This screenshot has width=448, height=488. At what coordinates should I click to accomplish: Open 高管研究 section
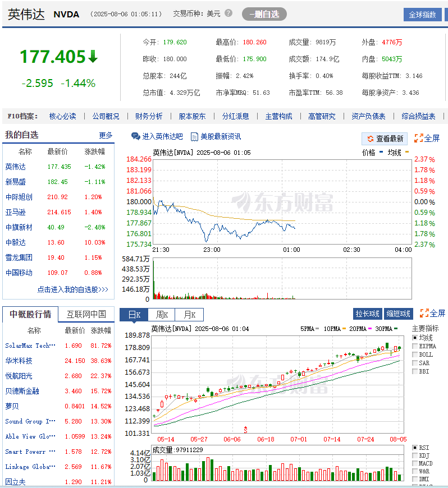[322, 117]
